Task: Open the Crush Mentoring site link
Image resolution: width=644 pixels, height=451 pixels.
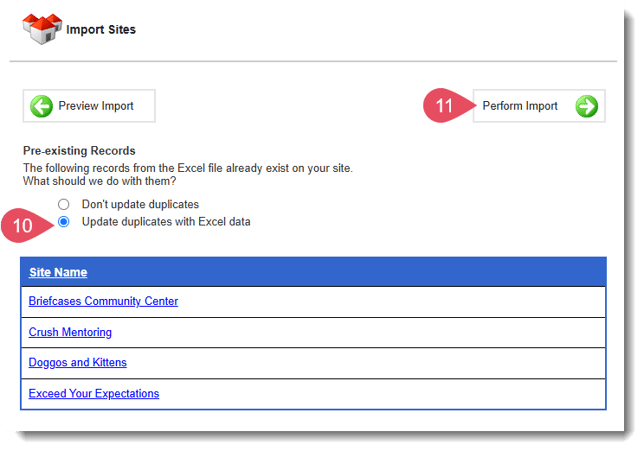Action: pyautogui.click(x=70, y=332)
